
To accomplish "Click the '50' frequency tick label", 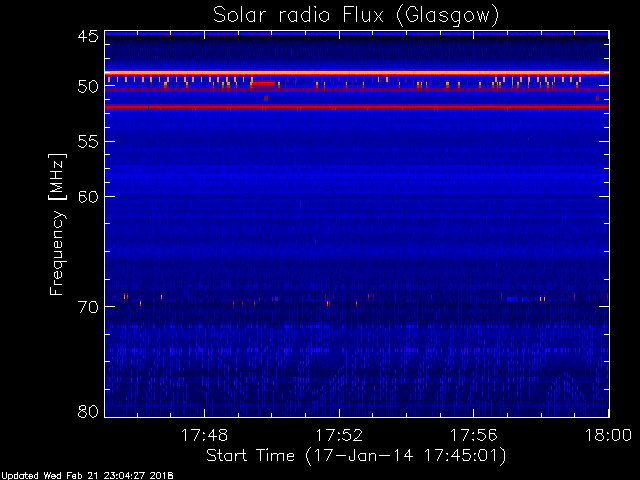I will tap(88, 87).
